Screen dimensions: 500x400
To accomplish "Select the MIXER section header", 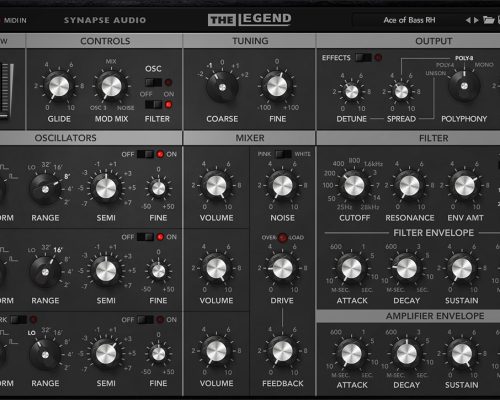I will point(250,138).
